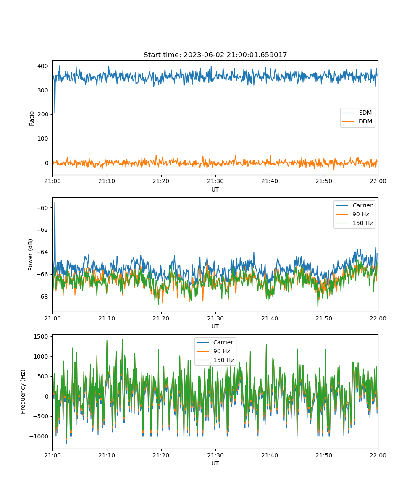The height and width of the screenshot is (504, 420).
Task: Click the orange DDM legend line swatch
Action: point(349,122)
